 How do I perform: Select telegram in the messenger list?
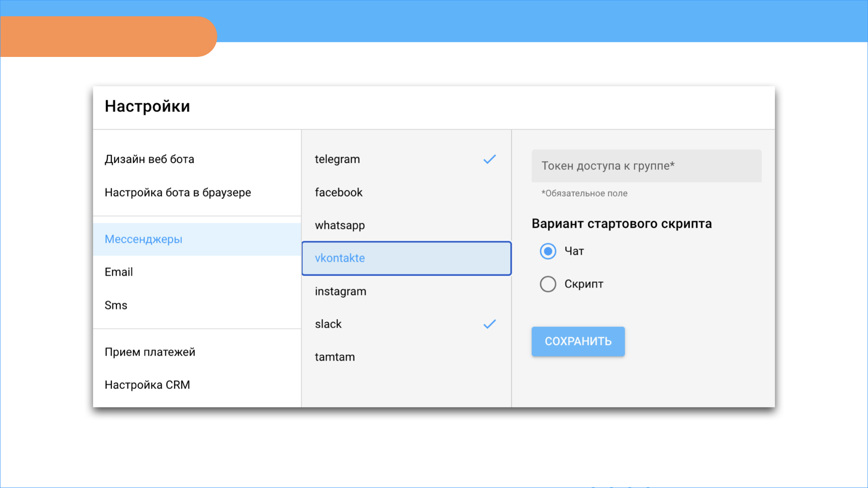coord(338,160)
